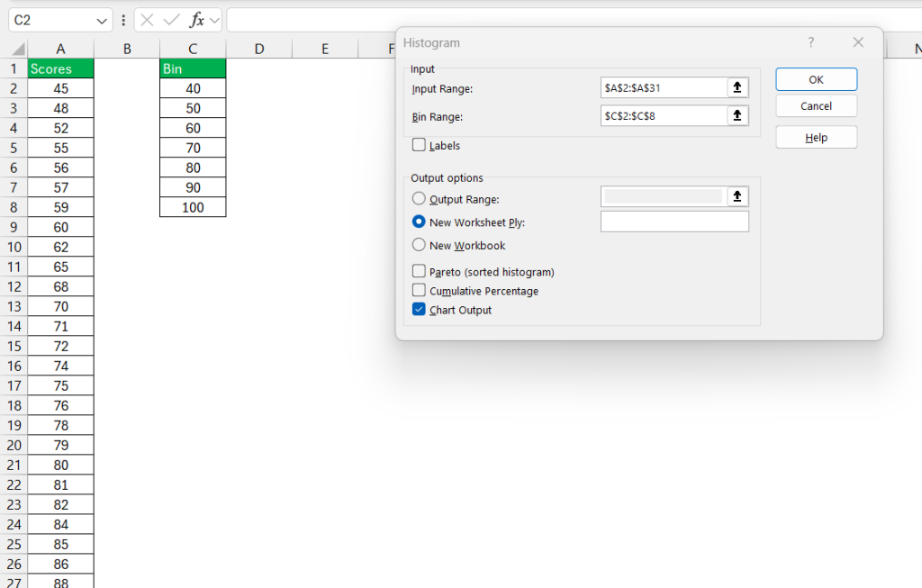This screenshot has width=922, height=588.
Task: Click the Bin Range collapse-dialog arrow icon
Action: [737, 115]
